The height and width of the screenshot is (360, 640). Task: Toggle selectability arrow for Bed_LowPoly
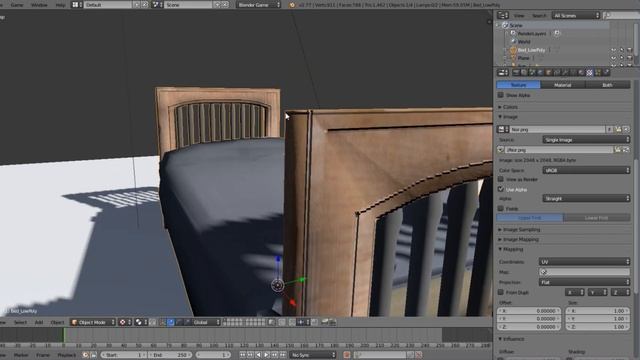[621, 50]
